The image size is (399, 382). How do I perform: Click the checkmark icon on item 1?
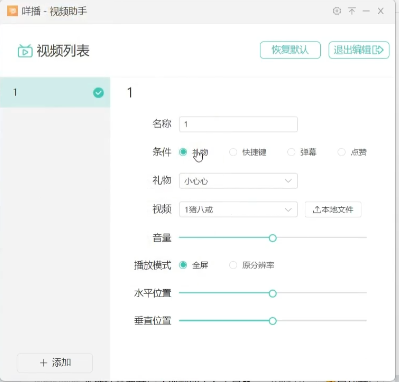point(98,92)
